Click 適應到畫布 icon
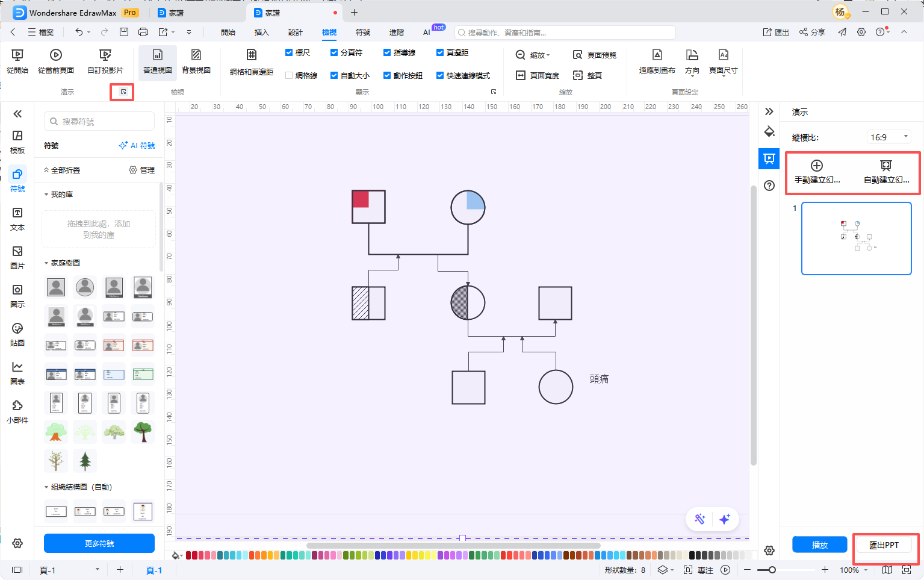 [x=657, y=55]
